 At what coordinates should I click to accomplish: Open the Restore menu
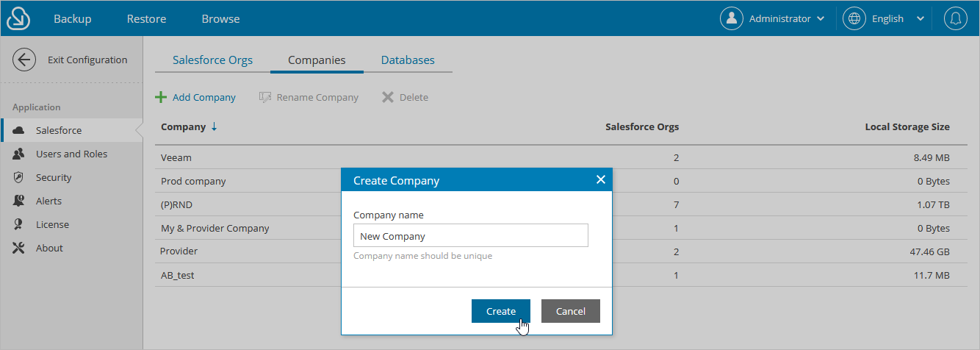[146, 18]
